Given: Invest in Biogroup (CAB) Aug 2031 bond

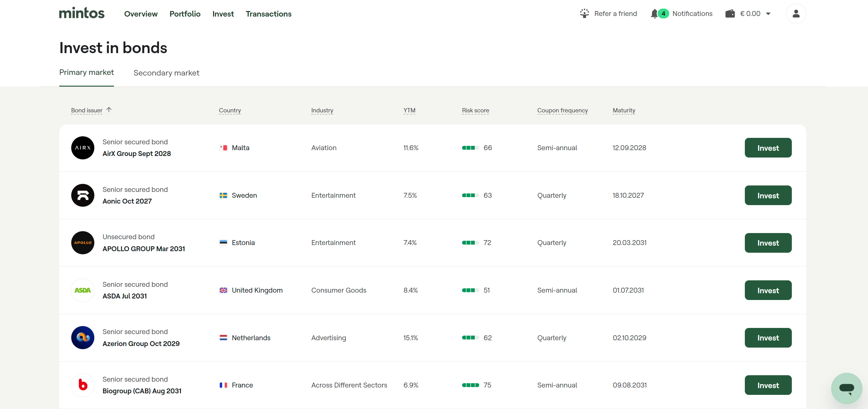Looking at the screenshot, I should click(x=768, y=385).
